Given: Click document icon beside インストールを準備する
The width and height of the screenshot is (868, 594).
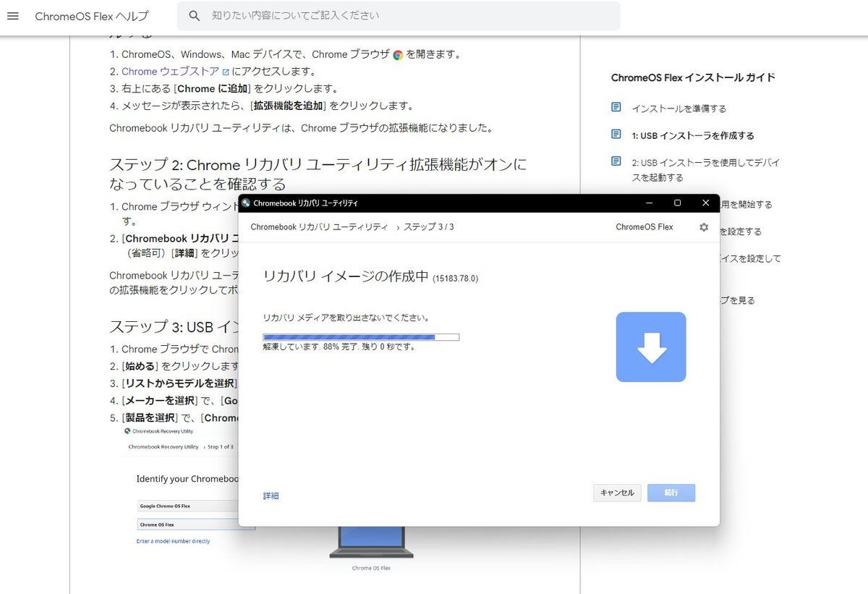Looking at the screenshot, I should (x=616, y=108).
